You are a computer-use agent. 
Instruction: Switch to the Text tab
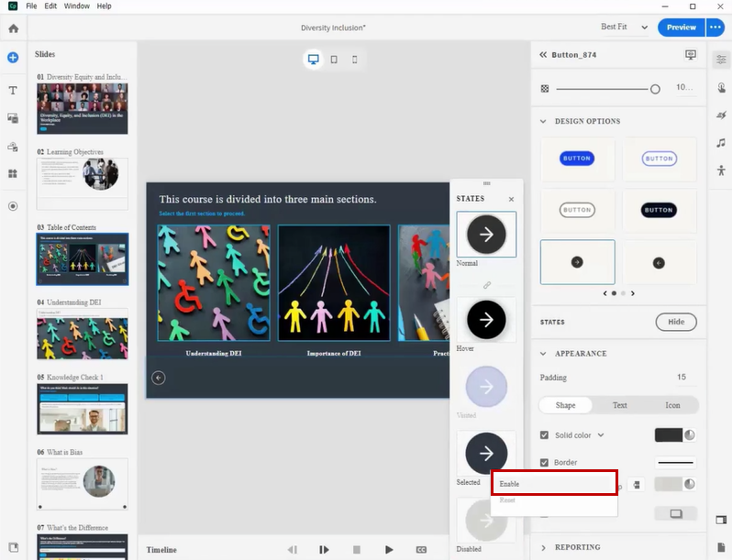[x=619, y=405]
